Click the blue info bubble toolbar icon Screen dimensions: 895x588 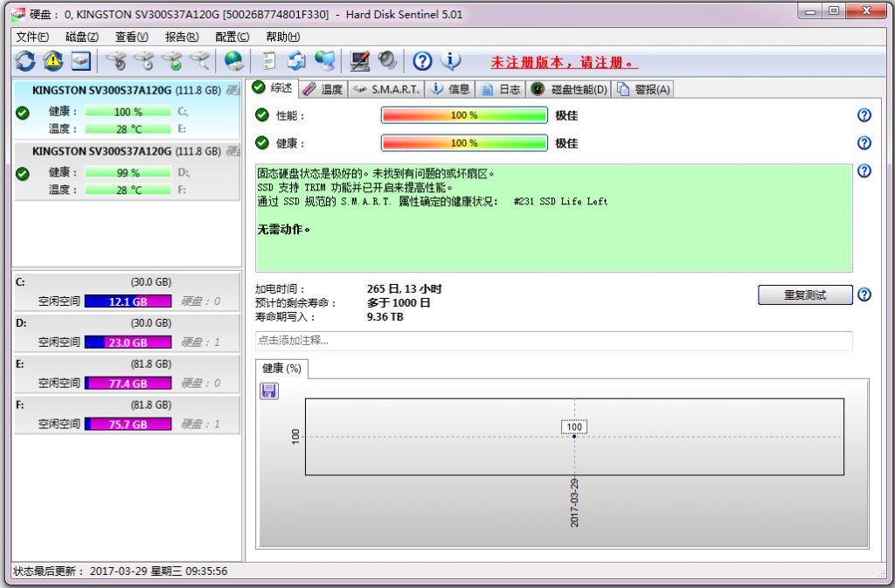point(451,61)
